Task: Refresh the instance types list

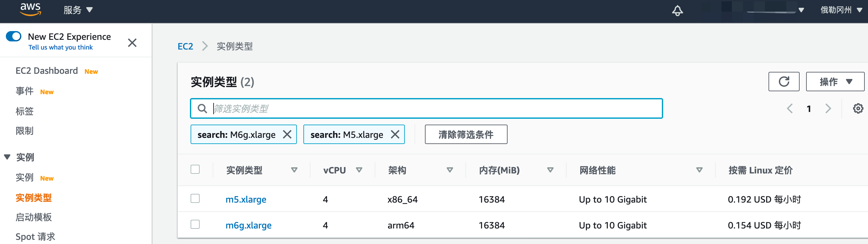Action: (783, 82)
